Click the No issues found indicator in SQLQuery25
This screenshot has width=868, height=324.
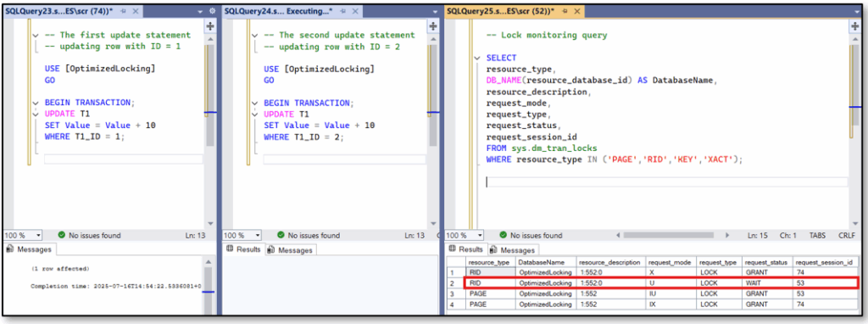(531, 236)
